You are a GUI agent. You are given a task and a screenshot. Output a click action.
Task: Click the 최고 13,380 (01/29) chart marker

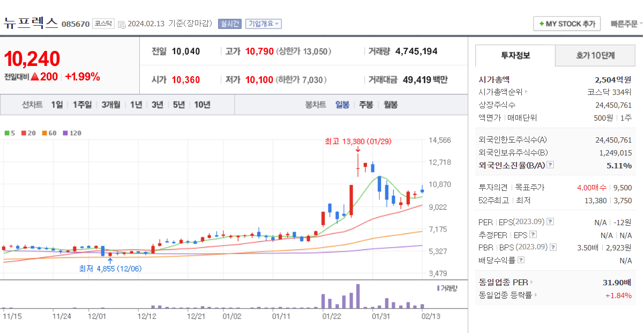(358, 142)
